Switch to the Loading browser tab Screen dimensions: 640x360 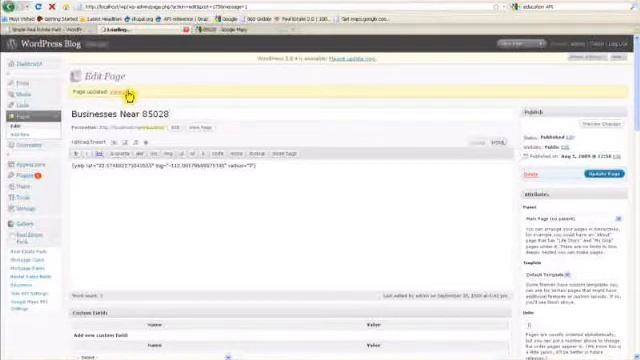[x=144, y=29]
